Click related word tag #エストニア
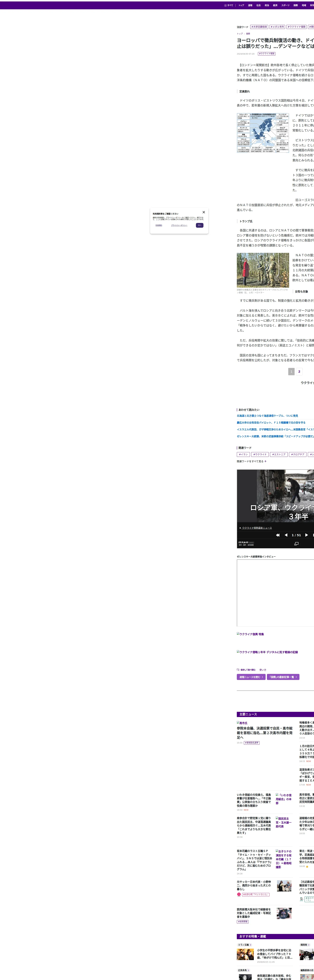The width and height of the screenshot is (314, 980). click(x=279, y=454)
